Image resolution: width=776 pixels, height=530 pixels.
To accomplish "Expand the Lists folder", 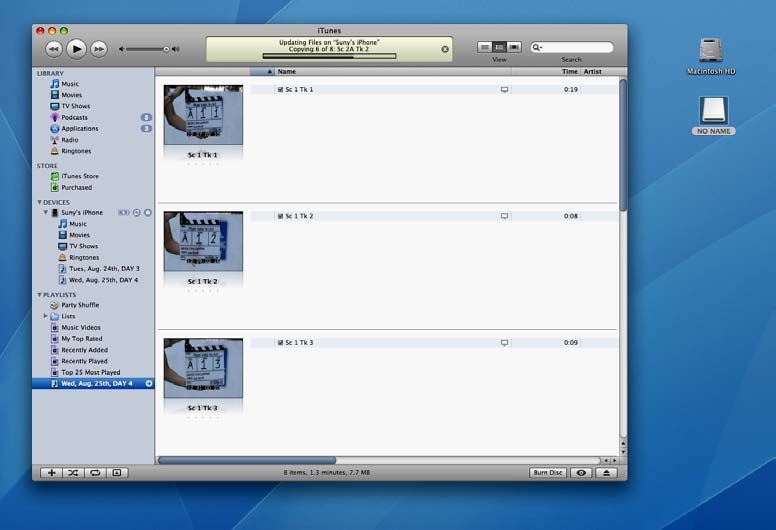I will pyautogui.click(x=46, y=316).
